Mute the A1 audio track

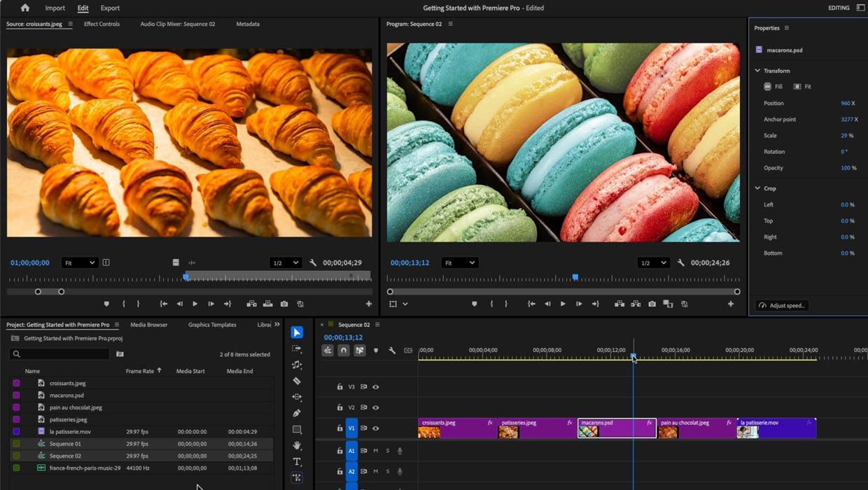click(376, 451)
